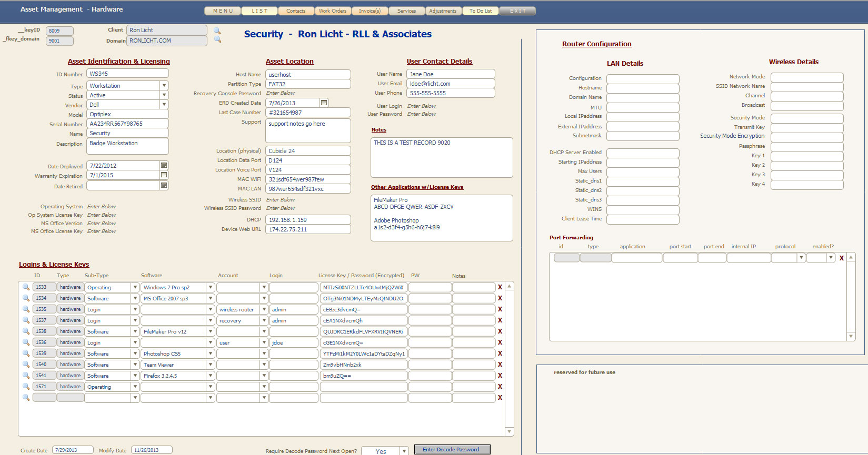Click the magnifier icon next to Client field
Screen dimensions: 868x455
point(217,31)
